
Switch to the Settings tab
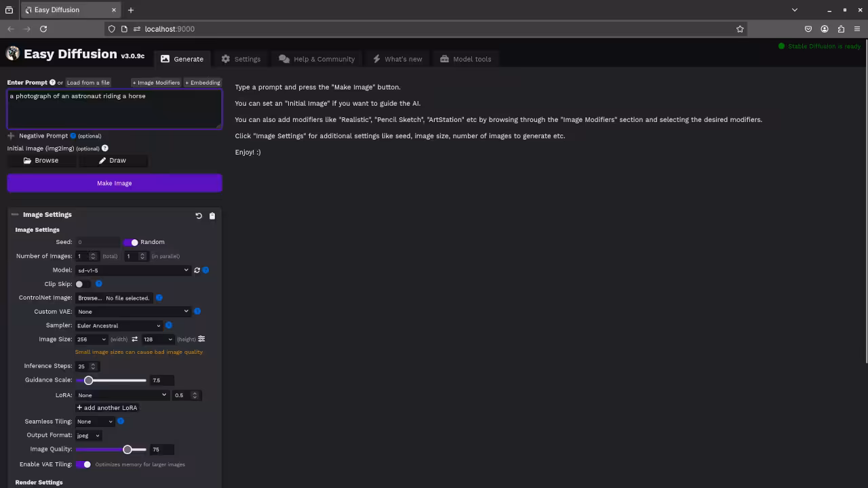coord(241,59)
